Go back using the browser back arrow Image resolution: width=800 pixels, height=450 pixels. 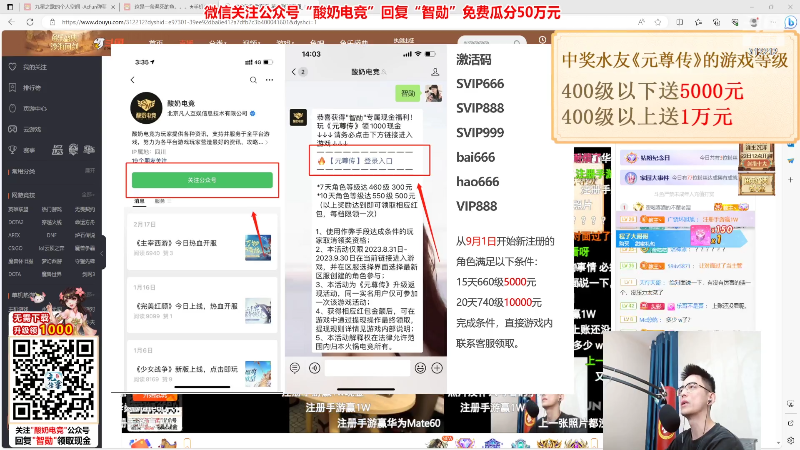11,22
